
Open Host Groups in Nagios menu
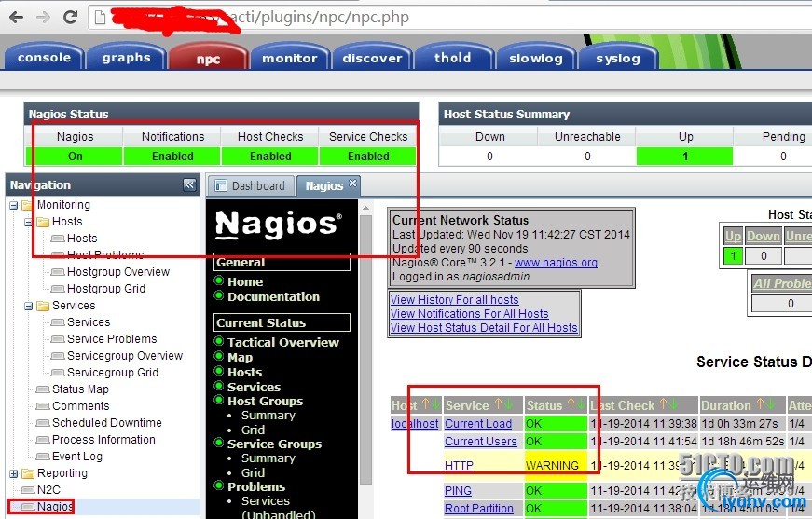click(265, 401)
